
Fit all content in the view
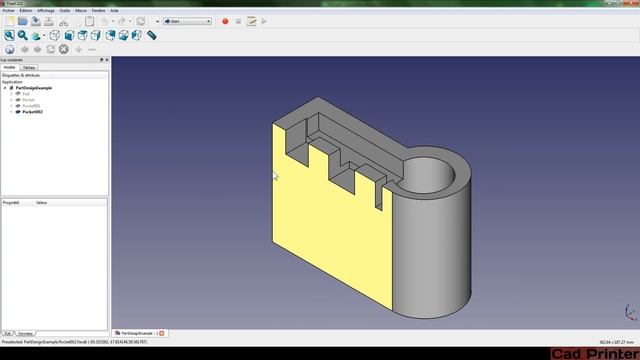pos(9,36)
